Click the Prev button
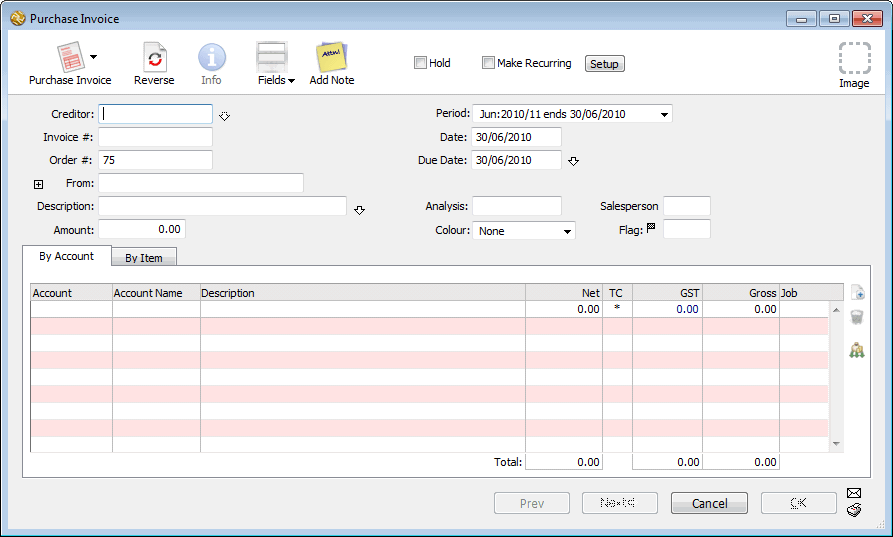 point(532,503)
